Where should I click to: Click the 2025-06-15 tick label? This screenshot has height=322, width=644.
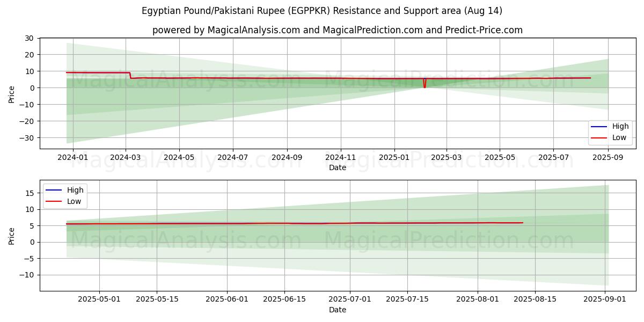coord(285,299)
